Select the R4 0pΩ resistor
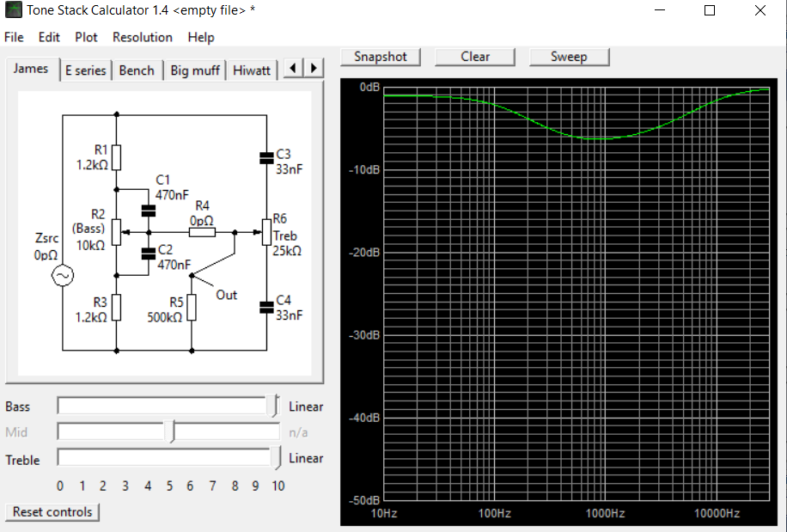The width and height of the screenshot is (787, 532). pos(202,232)
